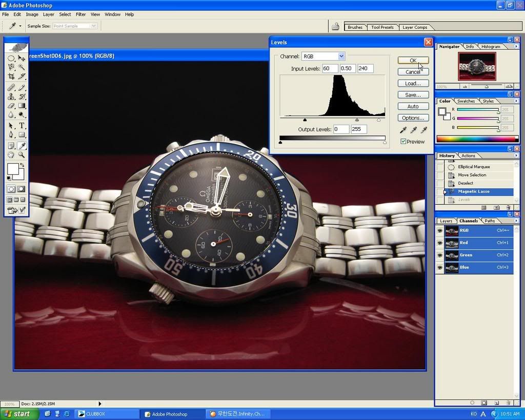Viewport: 525px width, 420px height.
Task: Toggle visibility of the Blue channel
Action: [x=439, y=268]
